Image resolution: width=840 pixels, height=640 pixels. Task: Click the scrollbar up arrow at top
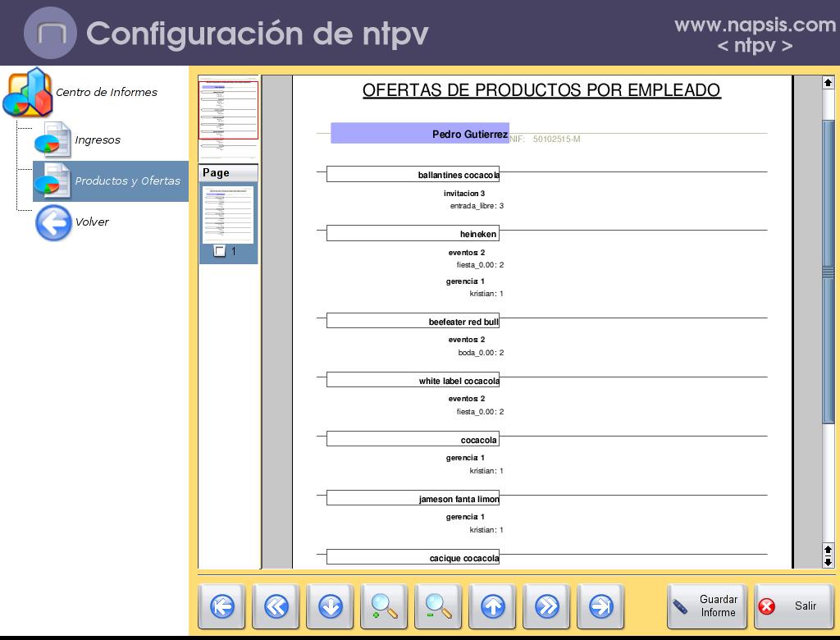point(828,83)
